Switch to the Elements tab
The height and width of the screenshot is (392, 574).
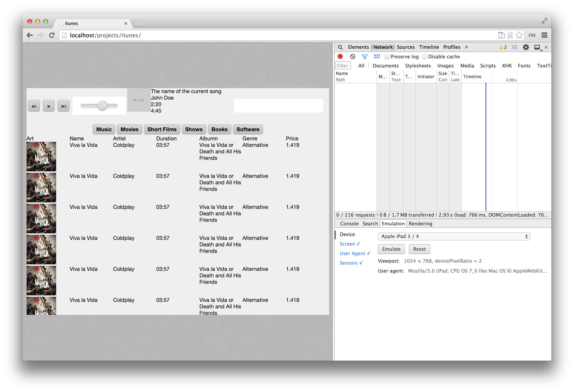[x=358, y=47]
